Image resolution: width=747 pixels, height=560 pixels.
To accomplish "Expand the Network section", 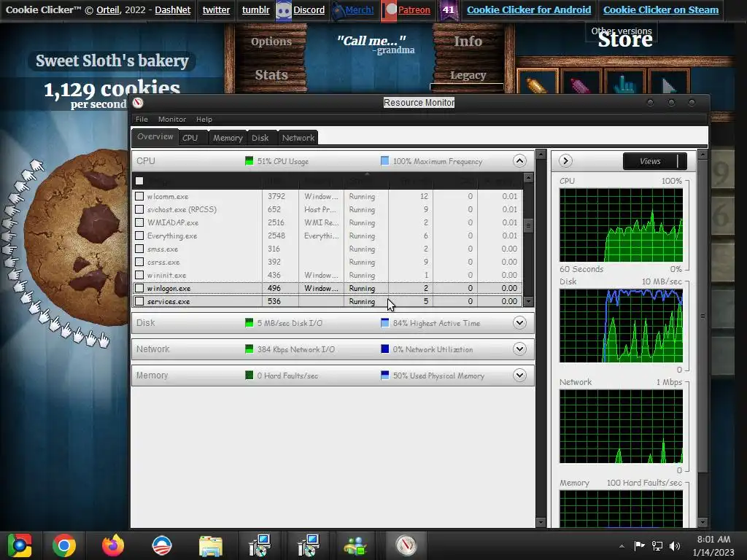I will (x=519, y=349).
